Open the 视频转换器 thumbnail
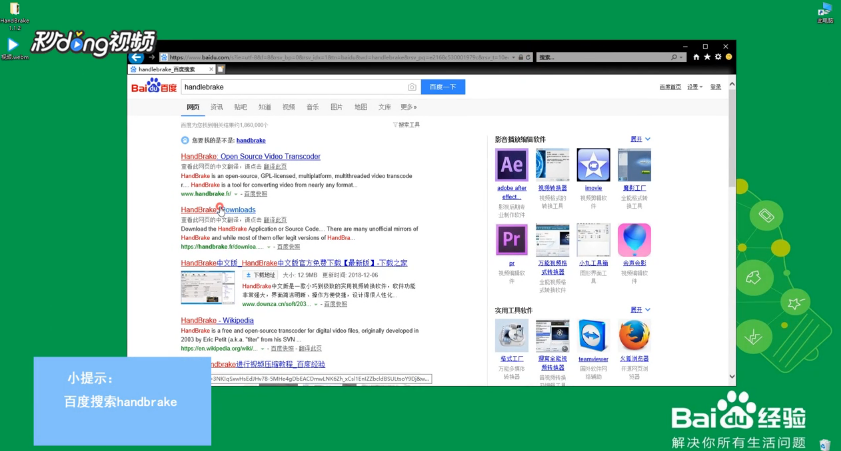The width and height of the screenshot is (841, 451). coord(552,165)
